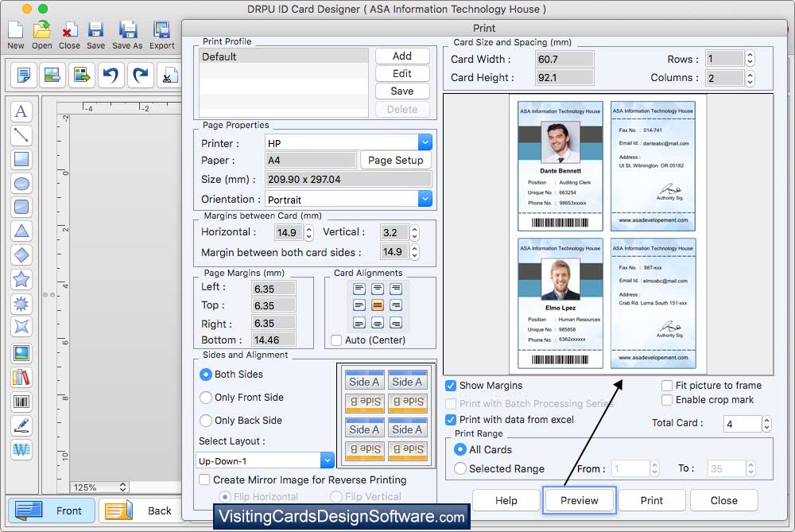795x532 pixels.
Task: Open the Printer dropdown showing HP
Action: tap(425, 142)
